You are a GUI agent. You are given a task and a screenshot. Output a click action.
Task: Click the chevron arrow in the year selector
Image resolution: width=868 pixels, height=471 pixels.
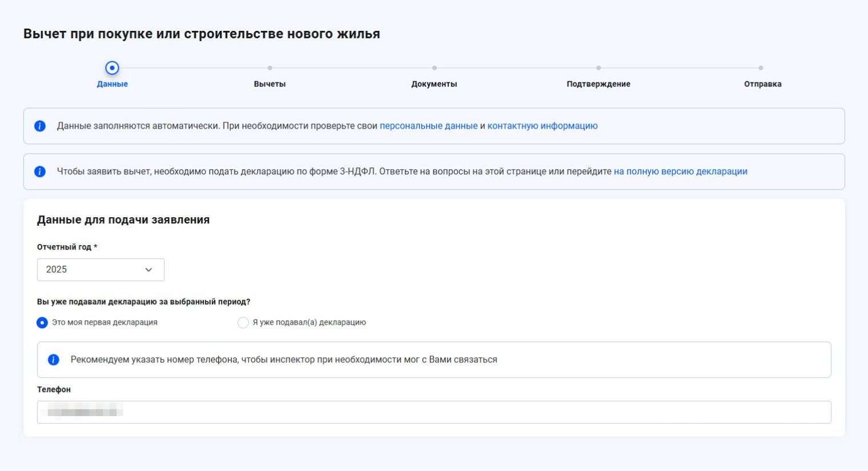148,270
